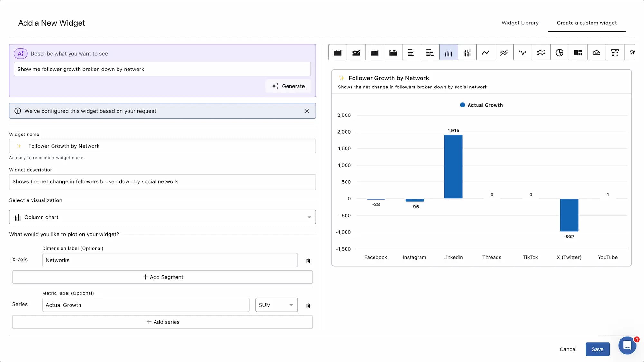Pick the word cloud visualization icon
Image resolution: width=644 pixels, height=362 pixels.
(x=597, y=52)
